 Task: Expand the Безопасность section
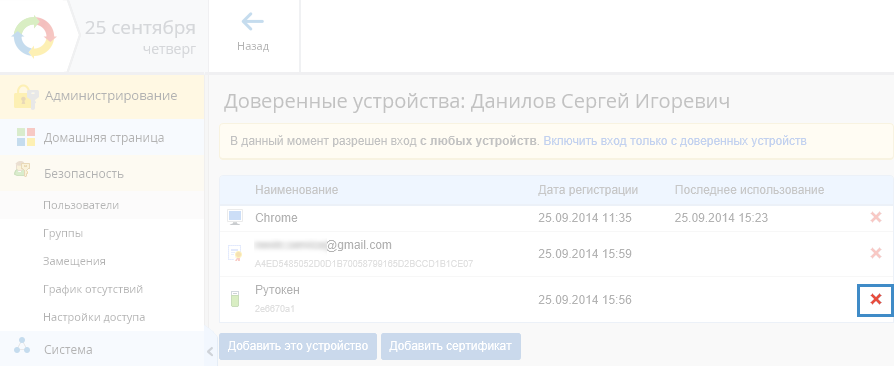coord(102,173)
